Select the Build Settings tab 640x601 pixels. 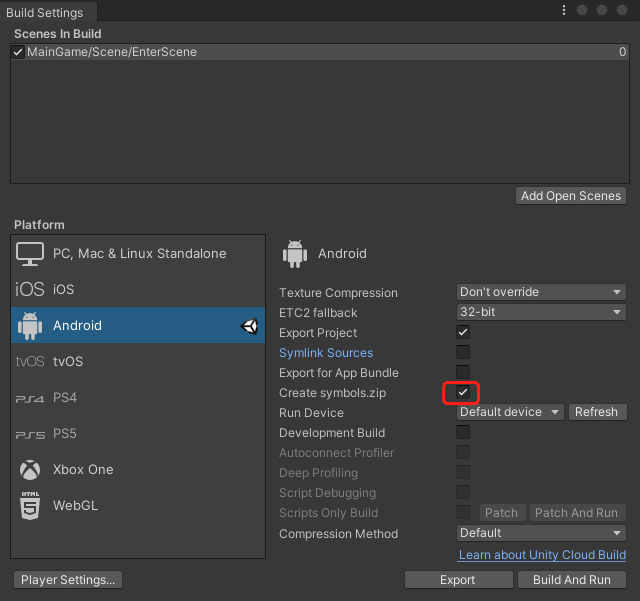click(x=48, y=12)
